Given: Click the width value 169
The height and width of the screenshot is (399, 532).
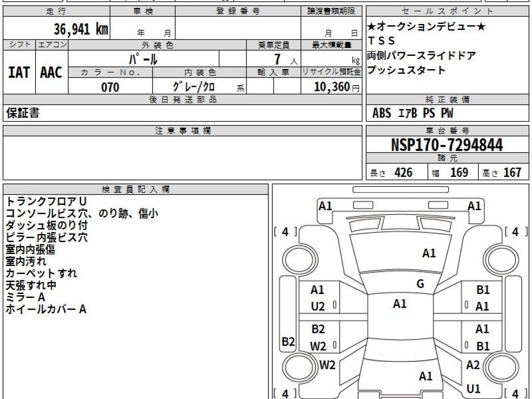Looking at the screenshot, I should [459, 172].
